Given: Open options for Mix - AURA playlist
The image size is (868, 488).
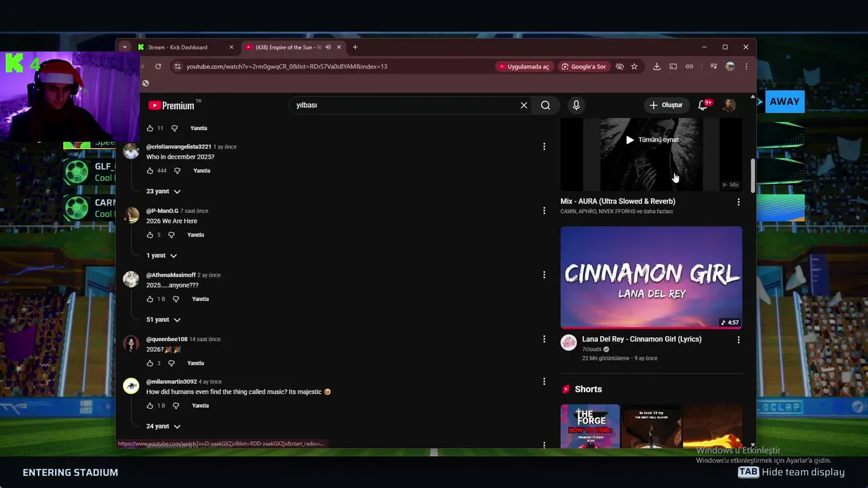Looking at the screenshot, I should click(x=738, y=202).
